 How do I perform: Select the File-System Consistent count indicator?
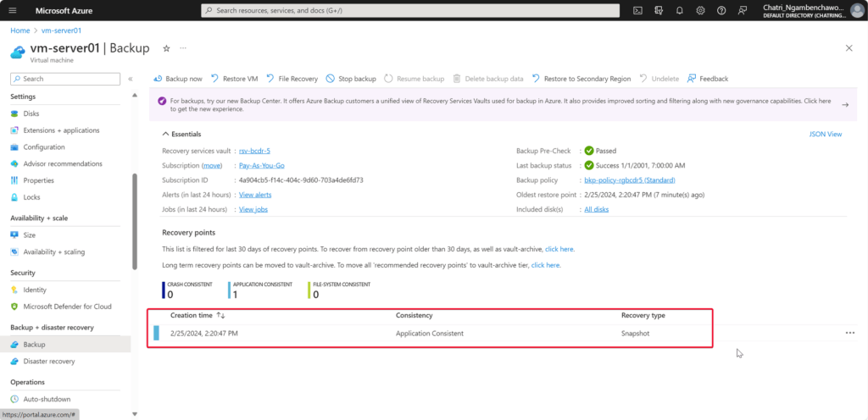[x=339, y=290]
